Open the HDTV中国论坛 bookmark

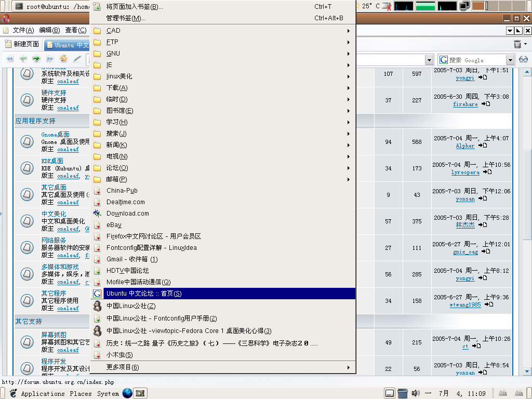tap(223, 271)
